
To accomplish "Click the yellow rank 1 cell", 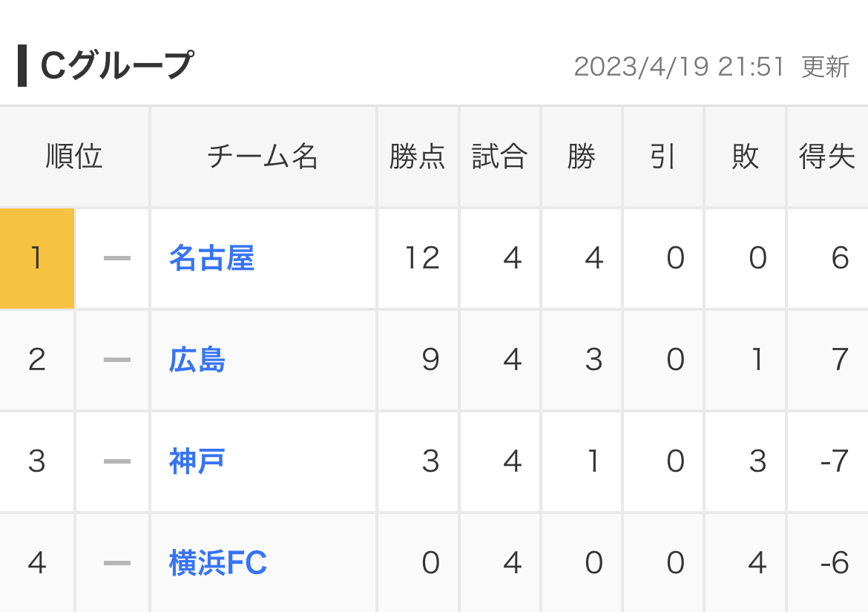I will pos(36,258).
